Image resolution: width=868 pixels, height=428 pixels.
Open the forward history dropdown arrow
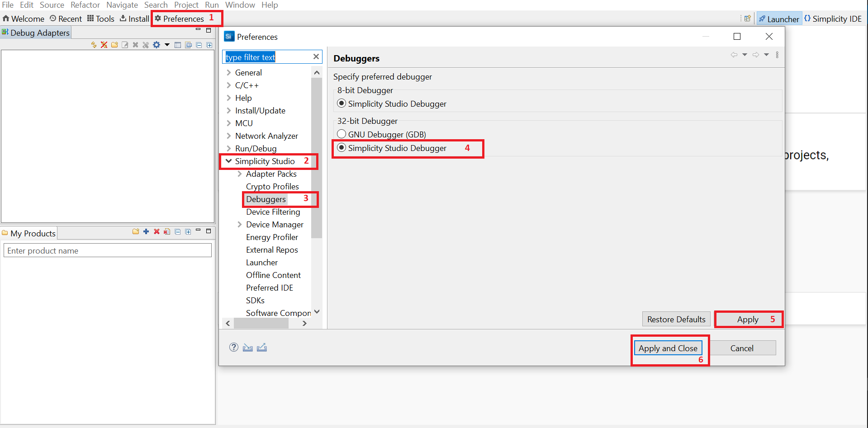[x=766, y=55]
